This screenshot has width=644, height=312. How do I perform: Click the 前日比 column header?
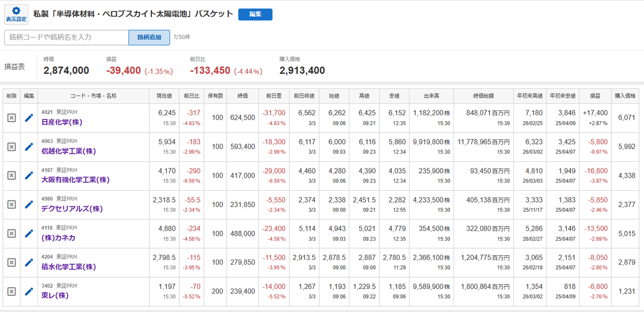pos(191,96)
